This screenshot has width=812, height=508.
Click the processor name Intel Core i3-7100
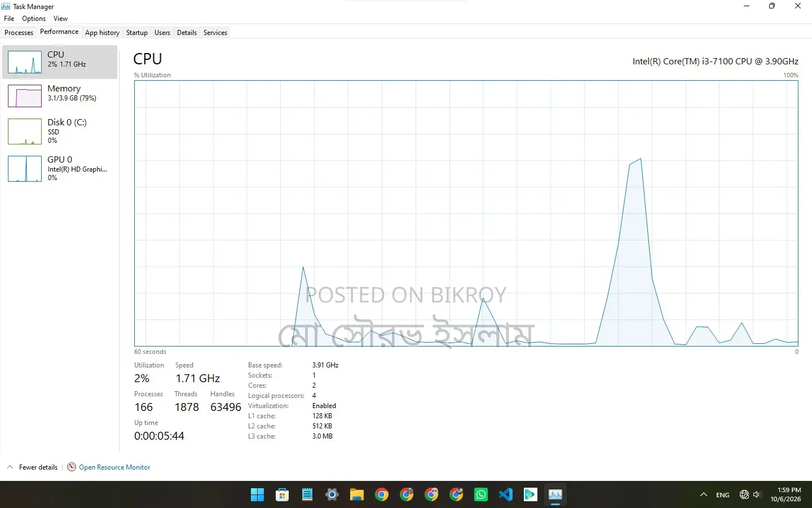tap(715, 62)
